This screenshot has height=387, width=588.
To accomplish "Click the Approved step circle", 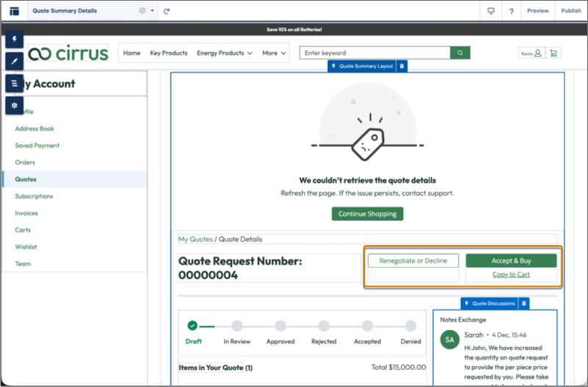I will (280, 325).
